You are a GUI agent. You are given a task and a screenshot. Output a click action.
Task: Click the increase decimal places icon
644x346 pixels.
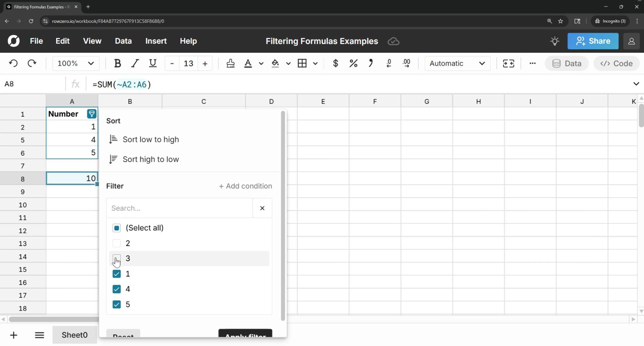(x=407, y=63)
